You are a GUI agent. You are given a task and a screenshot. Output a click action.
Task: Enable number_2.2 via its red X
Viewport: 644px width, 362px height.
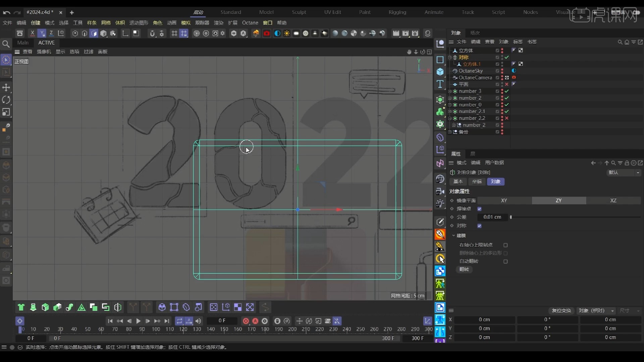tap(507, 118)
